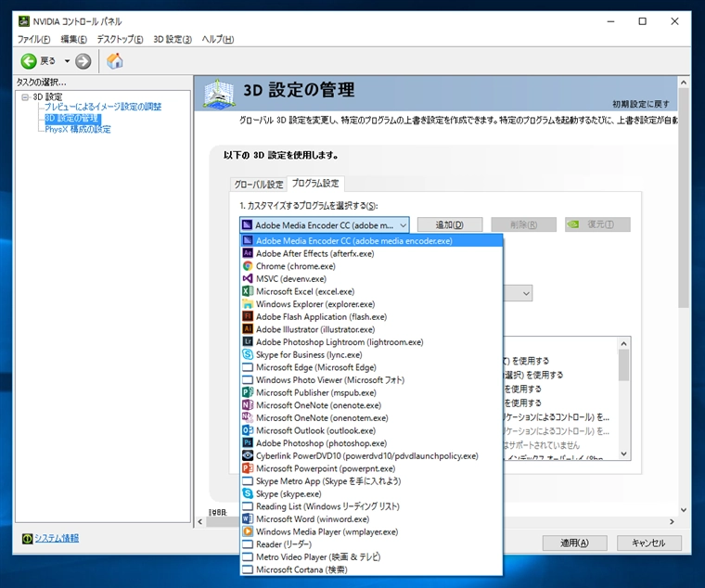
Task: Pick Reader (リーダー) from the list
Action: [x=371, y=543]
